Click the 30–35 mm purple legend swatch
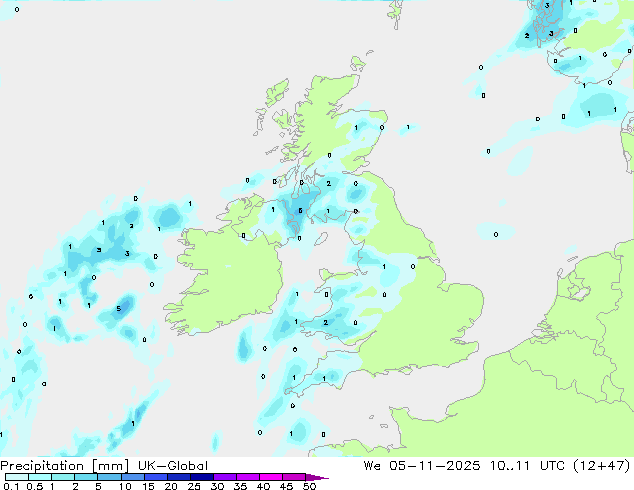Screen dimensions: 634x490 (224, 477)
